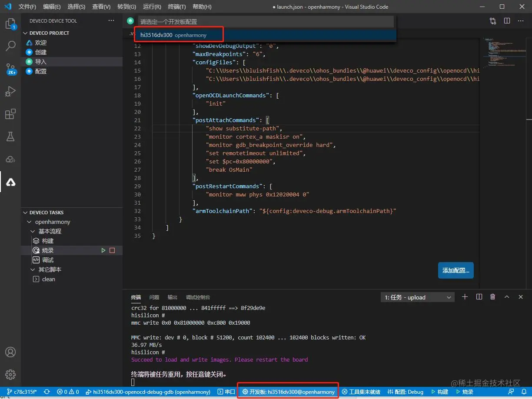The height and width of the screenshot is (399, 532).
Task: Click 配置: Debug in status bar
Action: click(406, 392)
